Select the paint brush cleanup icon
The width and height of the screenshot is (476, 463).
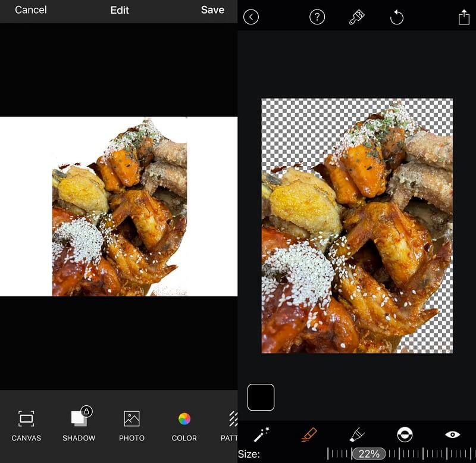coord(356,17)
